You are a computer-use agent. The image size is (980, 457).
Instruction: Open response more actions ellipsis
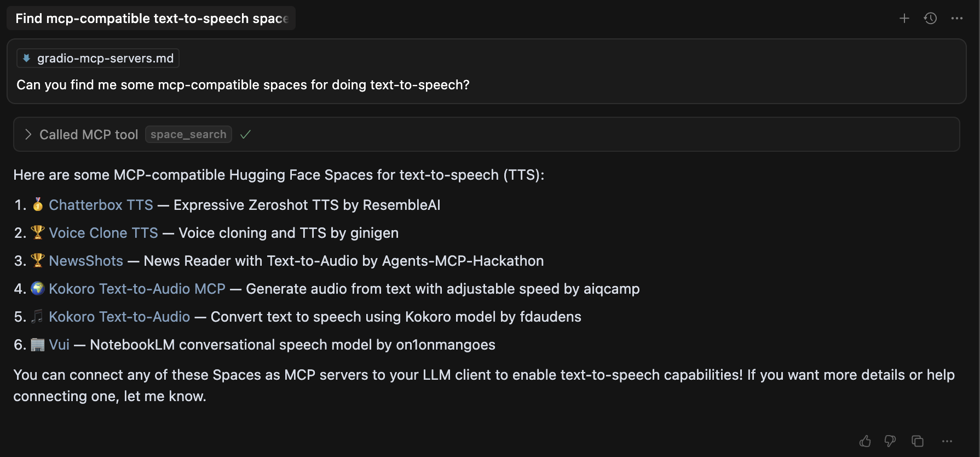tap(947, 441)
